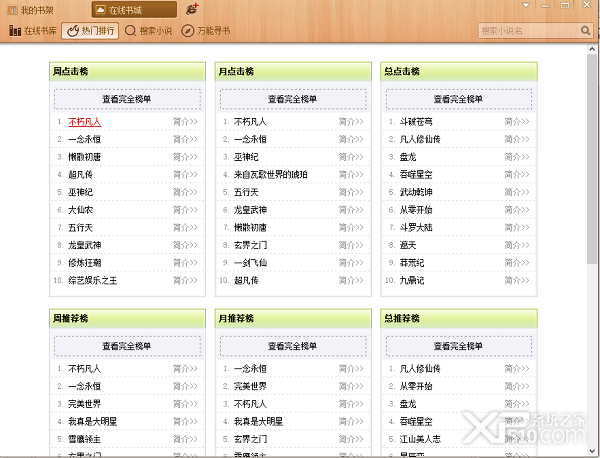Click the magnifier search icon
Screen dimensions: 600x458
585,31
